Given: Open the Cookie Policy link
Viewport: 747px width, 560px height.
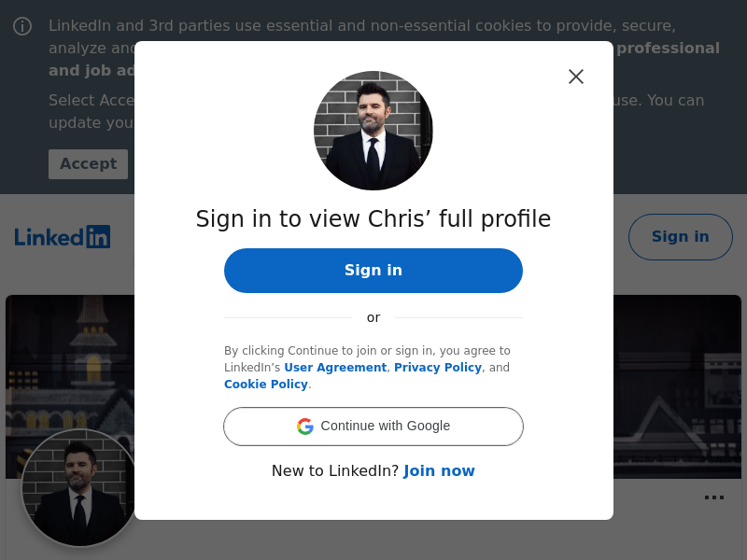Looking at the screenshot, I should coord(266,385).
